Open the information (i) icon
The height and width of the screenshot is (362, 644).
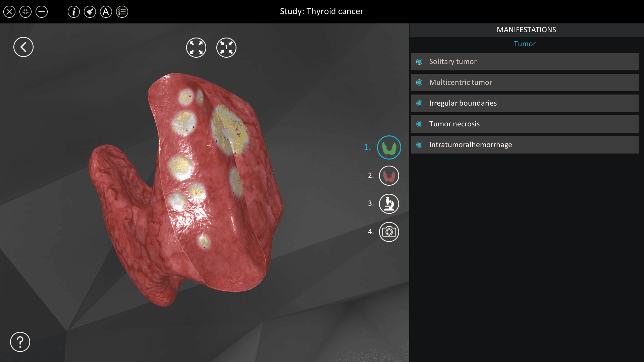(x=74, y=12)
